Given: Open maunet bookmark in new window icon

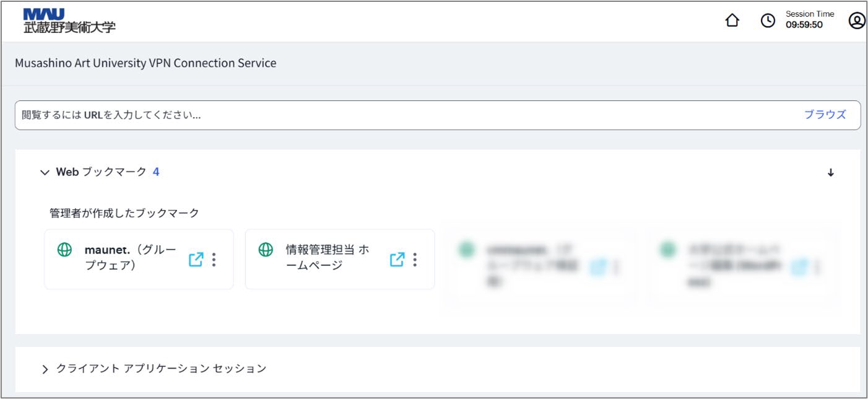Looking at the screenshot, I should click(x=196, y=260).
